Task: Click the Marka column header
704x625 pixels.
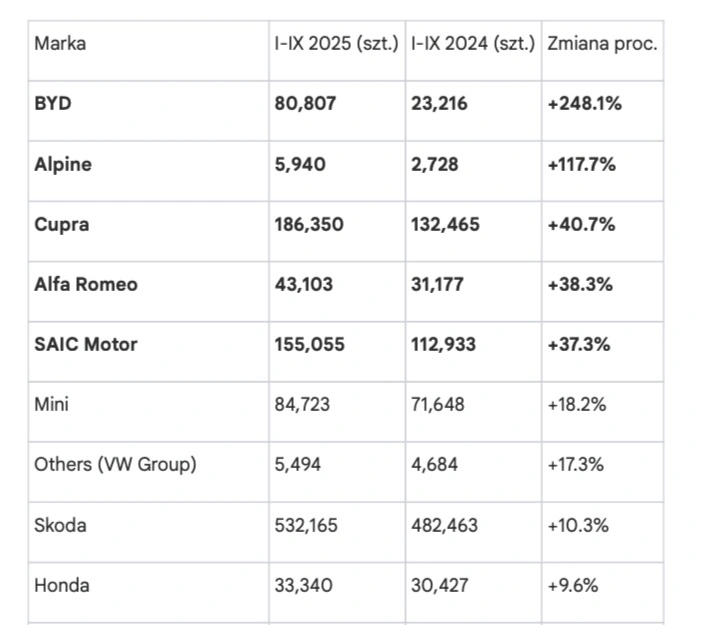Action: point(60,44)
